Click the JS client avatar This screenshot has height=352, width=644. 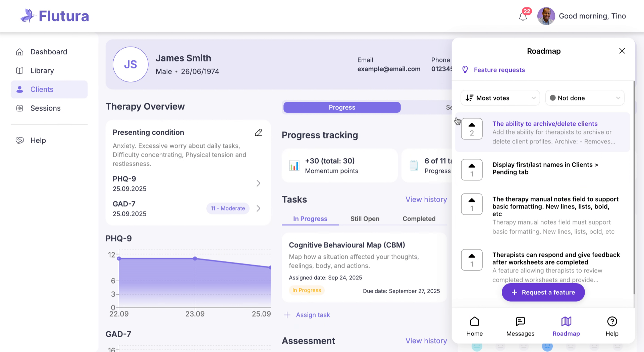click(130, 64)
